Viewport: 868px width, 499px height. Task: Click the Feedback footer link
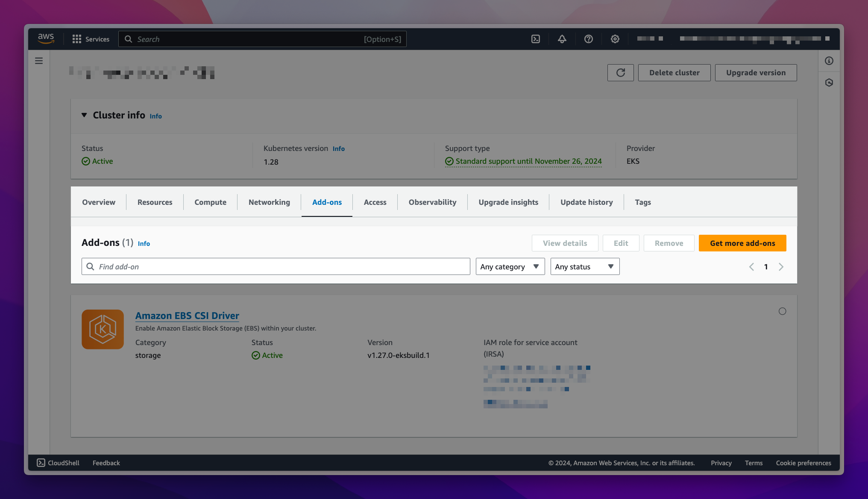106,463
